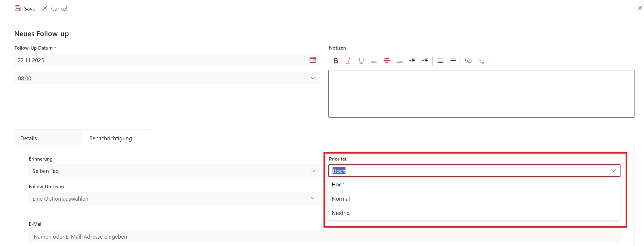Screen dimensions: 644x246
Task: Align notes text to the left
Action: click(x=374, y=61)
